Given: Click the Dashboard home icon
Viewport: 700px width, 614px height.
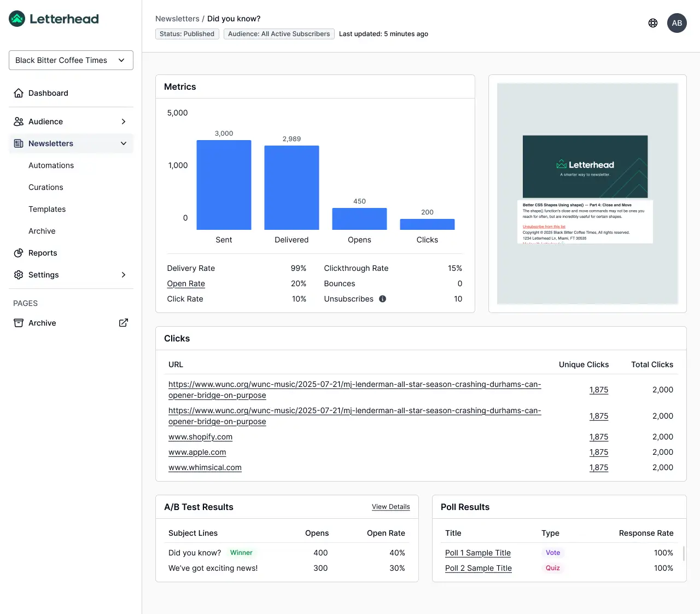Looking at the screenshot, I should click(x=19, y=93).
